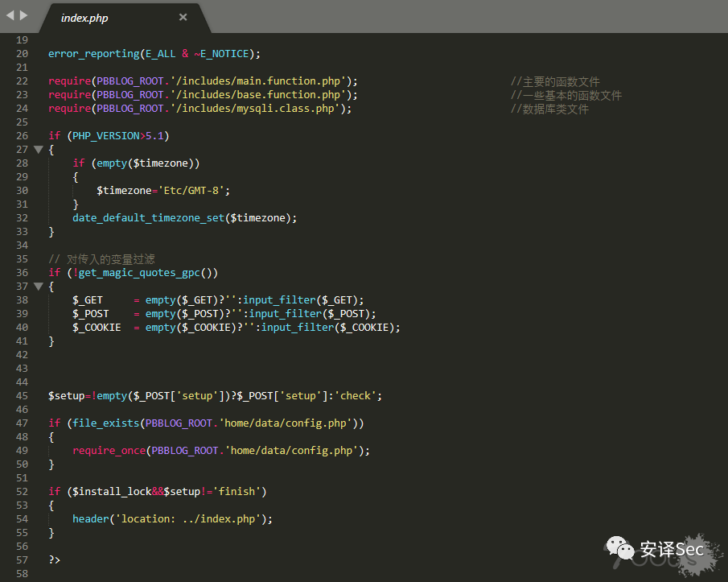The width and height of the screenshot is (728, 582).
Task: Click the PHP closing tag on line 57
Action: pyautogui.click(x=54, y=560)
